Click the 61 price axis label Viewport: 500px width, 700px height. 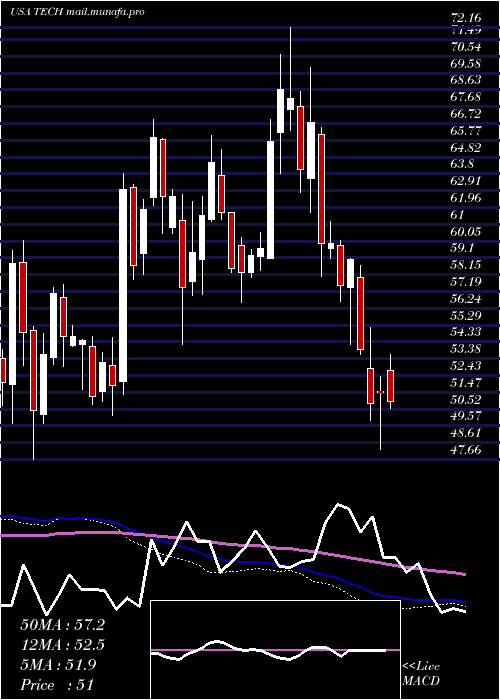(458, 215)
